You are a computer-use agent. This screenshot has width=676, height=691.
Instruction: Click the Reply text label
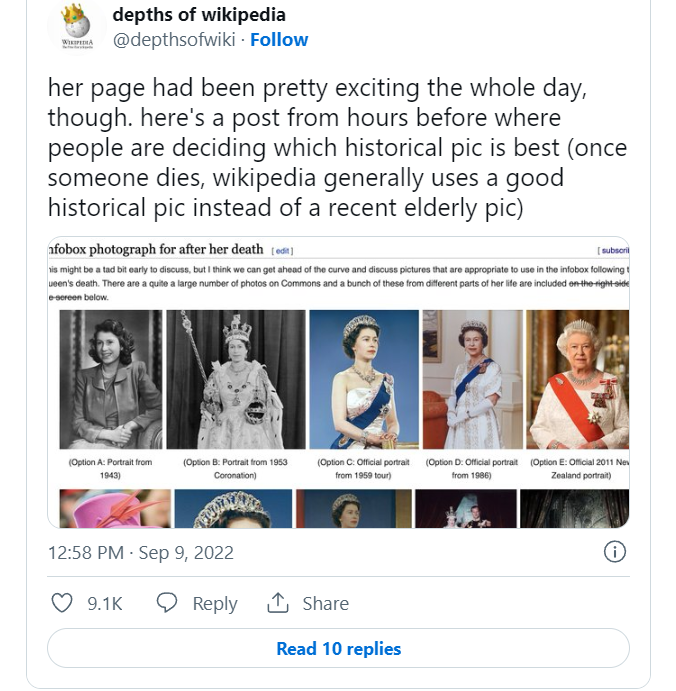tap(215, 603)
